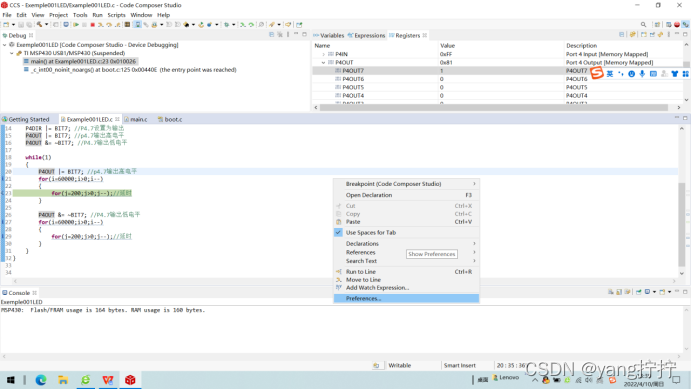Open the Scripts menu
The image size is (692, 389).
[117, 15]
